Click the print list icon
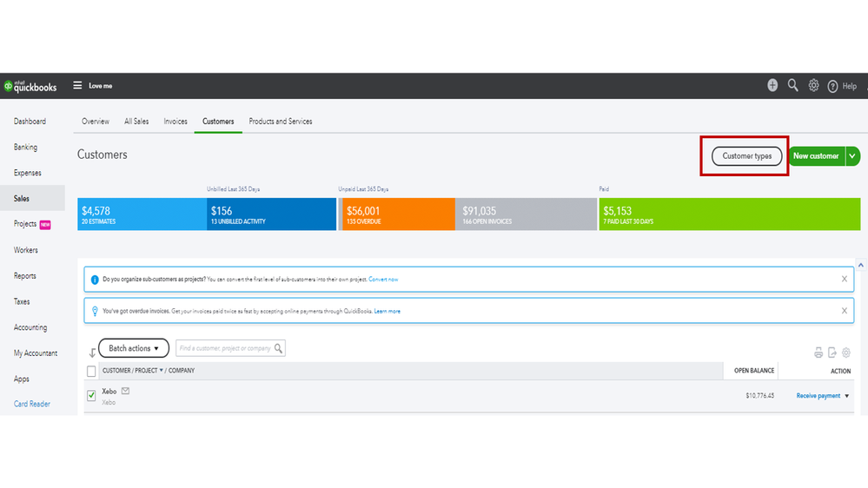Viewport: 868px width, 488px height. coord(818,353)
